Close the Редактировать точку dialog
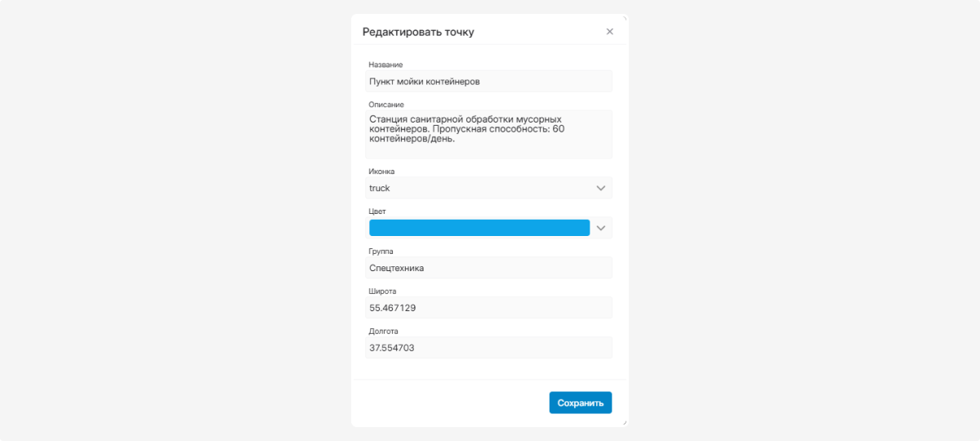The height and width of the screenshot is (441, 980). pyautogui.click(x=609, y=32)
